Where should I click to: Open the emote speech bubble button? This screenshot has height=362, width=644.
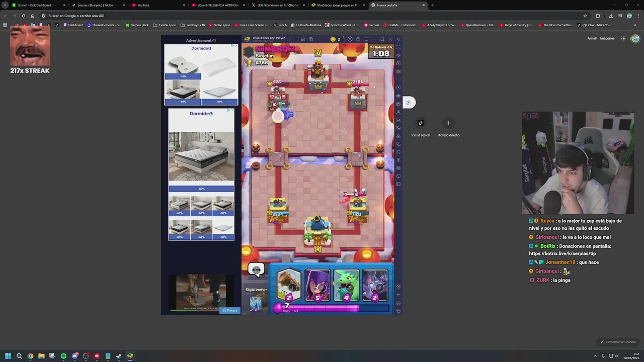coord(256,270)
